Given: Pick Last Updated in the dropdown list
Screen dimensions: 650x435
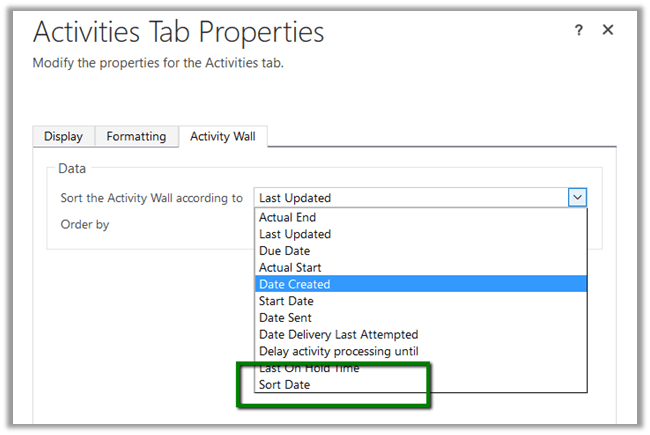Looking at the screenshot, I should tap(295, 234).
